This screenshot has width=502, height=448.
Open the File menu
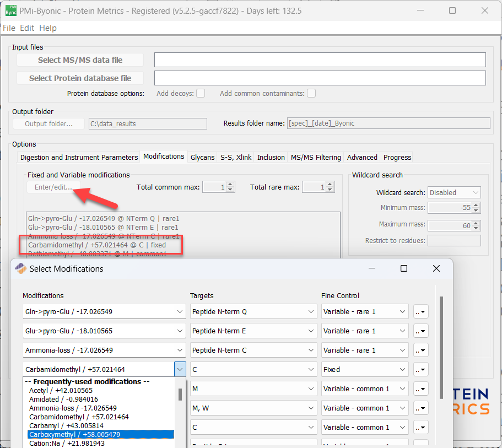click(x=9, y=28)
